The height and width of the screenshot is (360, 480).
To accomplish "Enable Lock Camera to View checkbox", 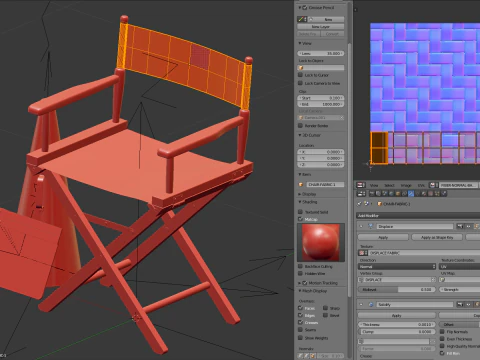I will [x=300, y=83].
